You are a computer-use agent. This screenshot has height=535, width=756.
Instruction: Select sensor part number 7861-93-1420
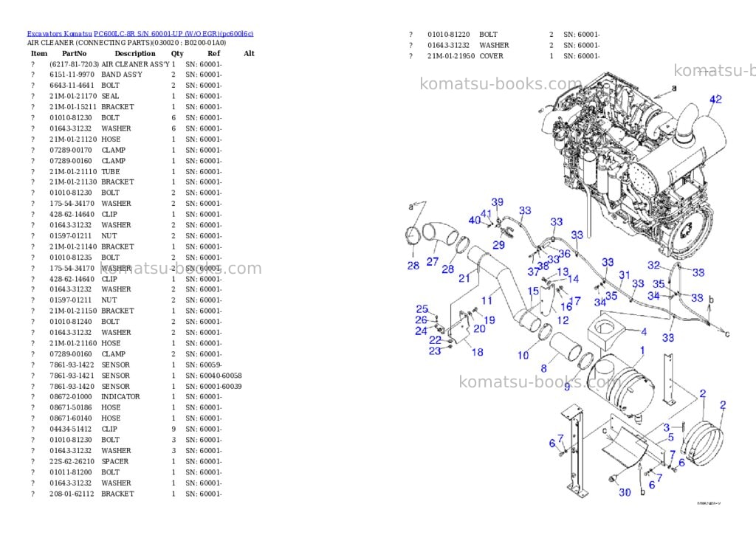click(72, 386)
